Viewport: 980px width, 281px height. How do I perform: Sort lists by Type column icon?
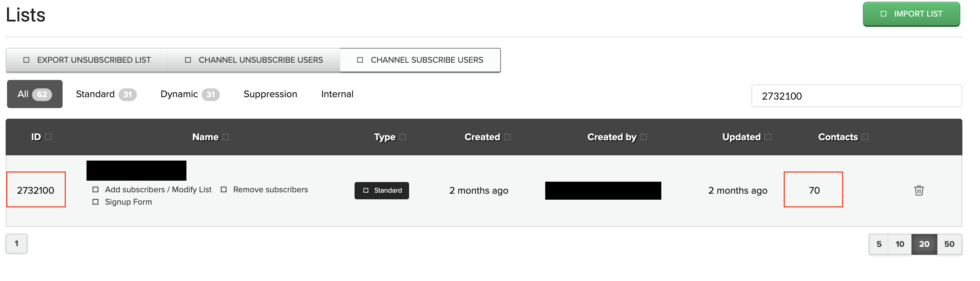(x=403, y=137)
